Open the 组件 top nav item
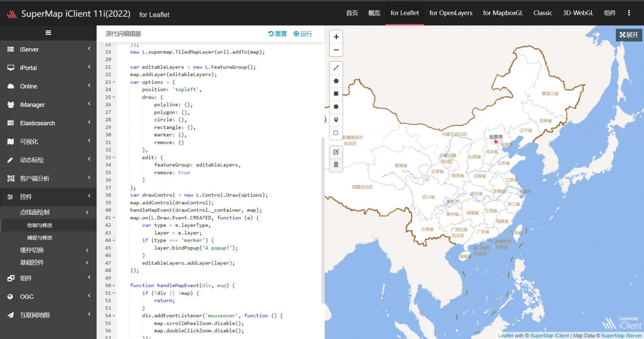Screen dimensions: 644x339 (x=610, y=13)
